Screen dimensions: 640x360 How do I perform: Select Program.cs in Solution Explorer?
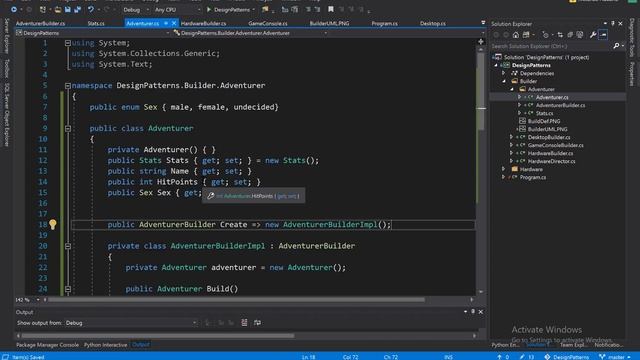pyautogui.click(x=533, y=177)
